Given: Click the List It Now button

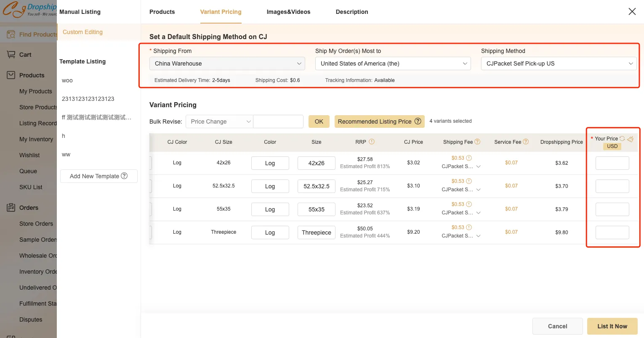Looking at the screenshot, I should [612, 326].
